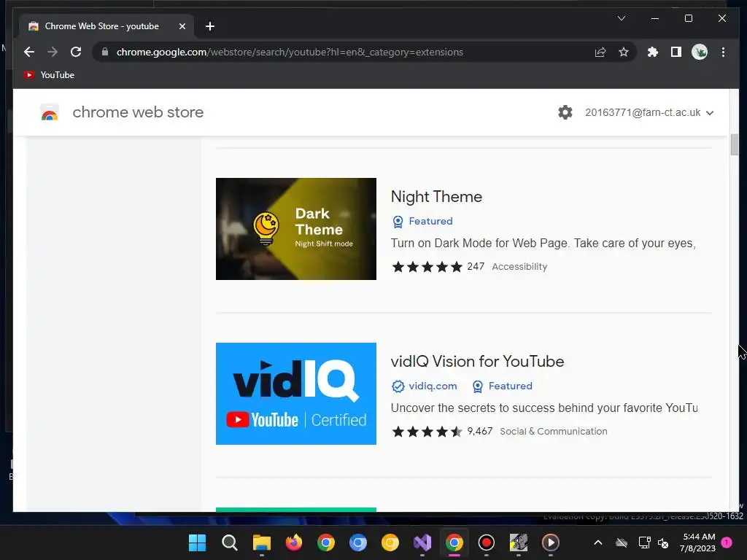
Task: Open the Chrome profile avatar
Action: coord(700,52)
